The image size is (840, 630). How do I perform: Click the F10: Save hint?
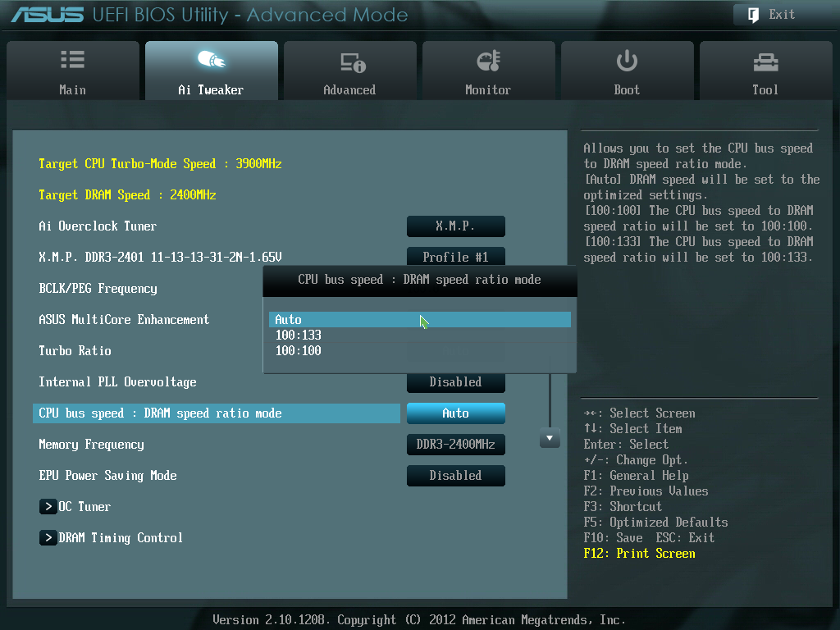point(613,538)
